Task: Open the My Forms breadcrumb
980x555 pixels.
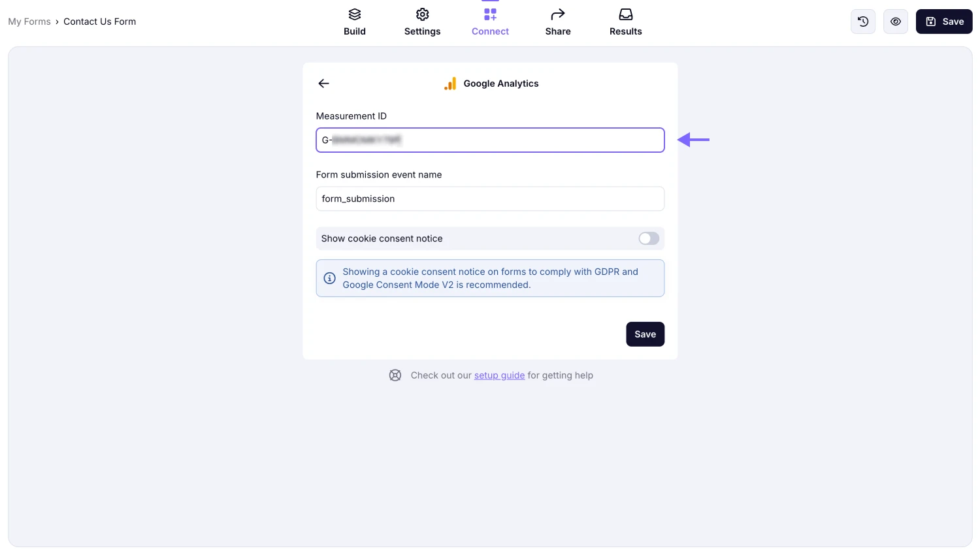Action: [29, 21]
